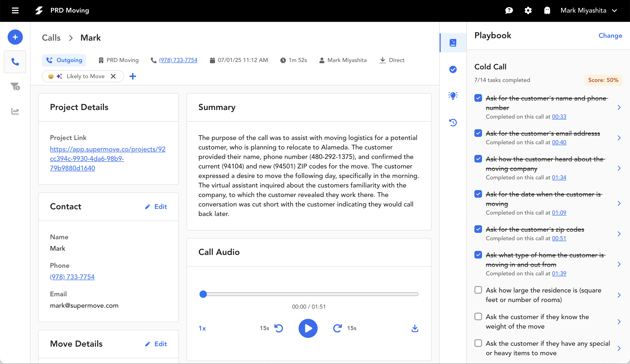This screenshot has width=630, height=364.
Task: Open the Calls tab in the sidebar
Action: point(15,62)
